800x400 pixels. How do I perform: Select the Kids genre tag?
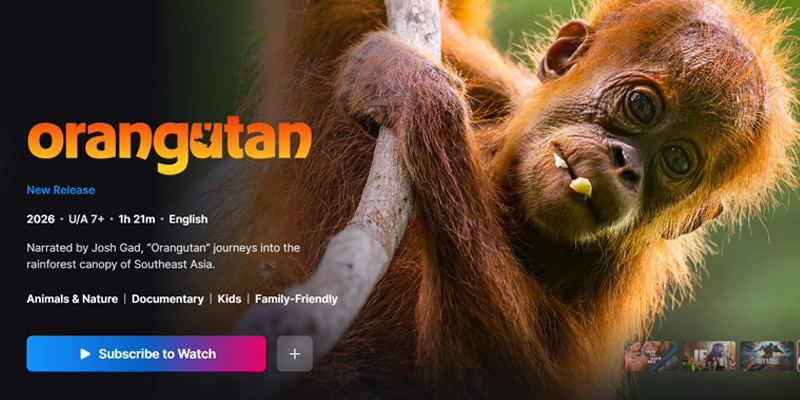coord(229,299)
